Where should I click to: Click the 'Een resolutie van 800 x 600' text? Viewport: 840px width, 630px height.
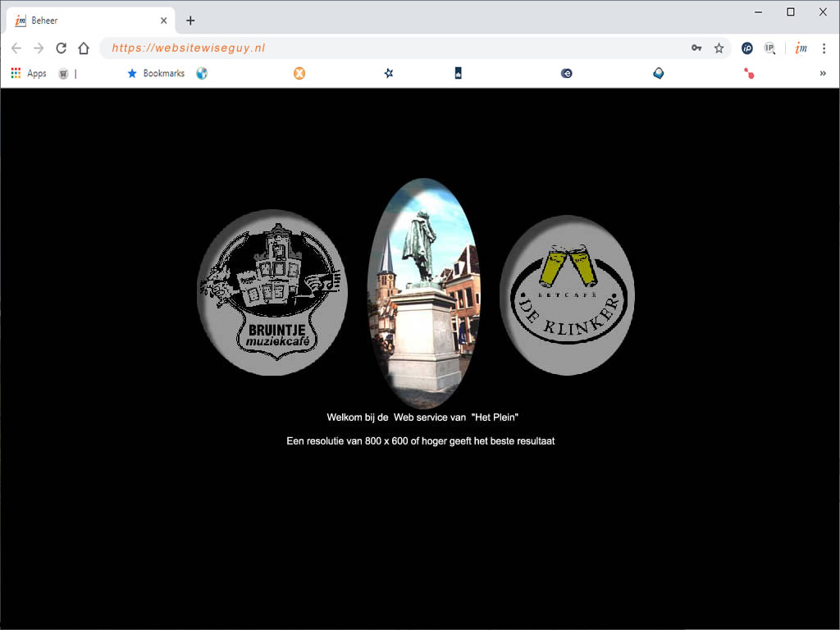[421, 441]
